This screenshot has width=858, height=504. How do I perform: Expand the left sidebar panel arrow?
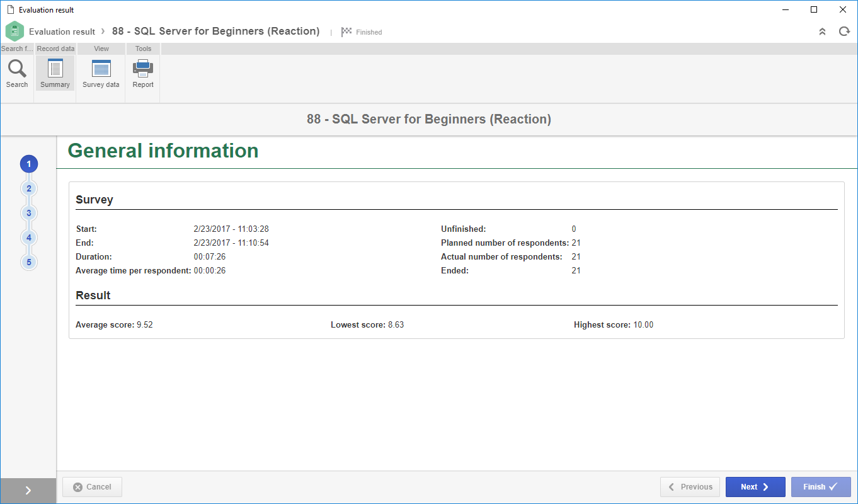[28, 491]
